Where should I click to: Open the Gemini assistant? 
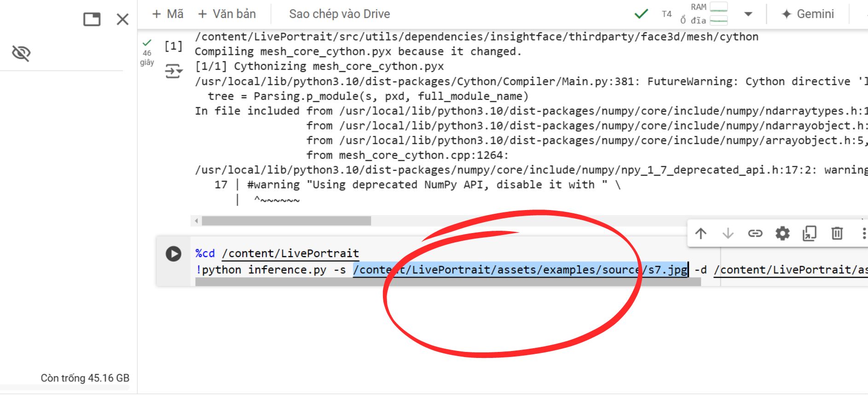[x=808, y=14]
